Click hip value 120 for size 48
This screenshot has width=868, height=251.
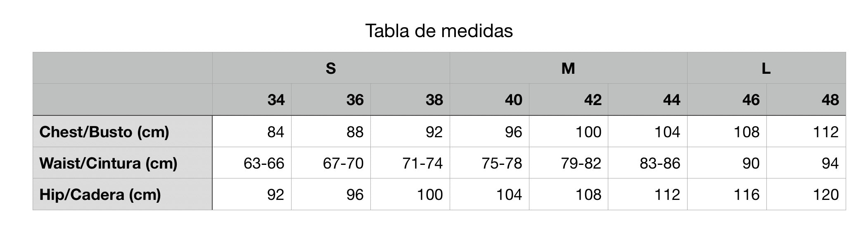tap(825, 195)
